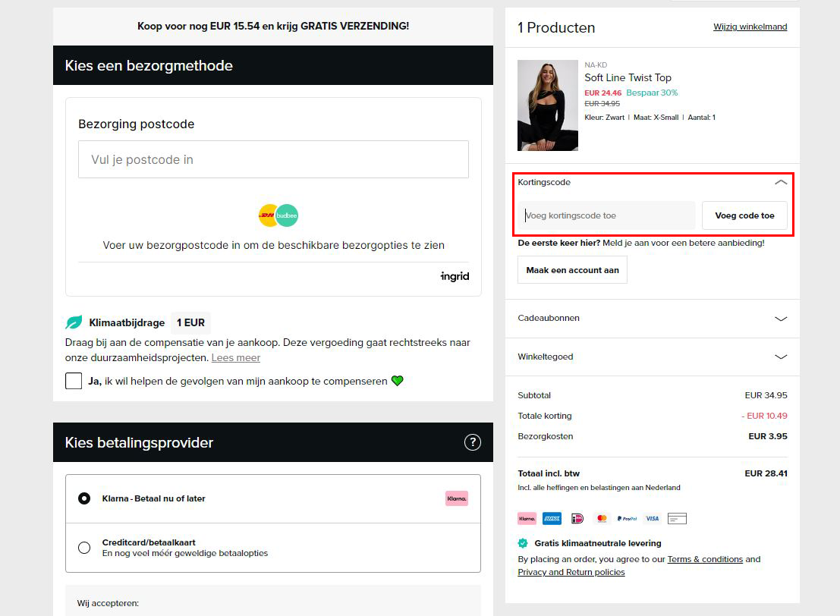This screenshot has height=616, width=840.
Task: Click the American Express payment icon
Action: click(552, 518)
